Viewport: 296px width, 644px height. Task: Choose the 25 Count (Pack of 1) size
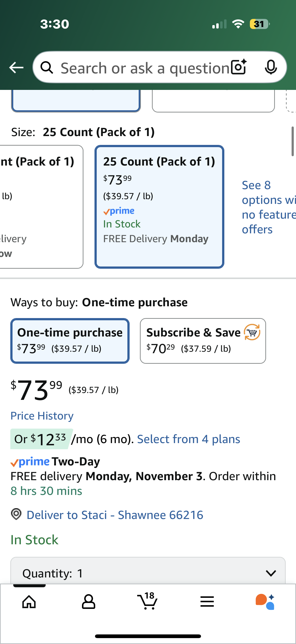point(159,207)
